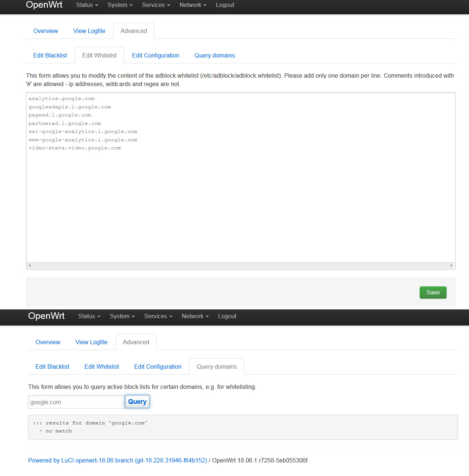This screenshot has height=476, width=469.
Task: Open the Query domains subtab in the top page
Action: click(x=215, y=56)
